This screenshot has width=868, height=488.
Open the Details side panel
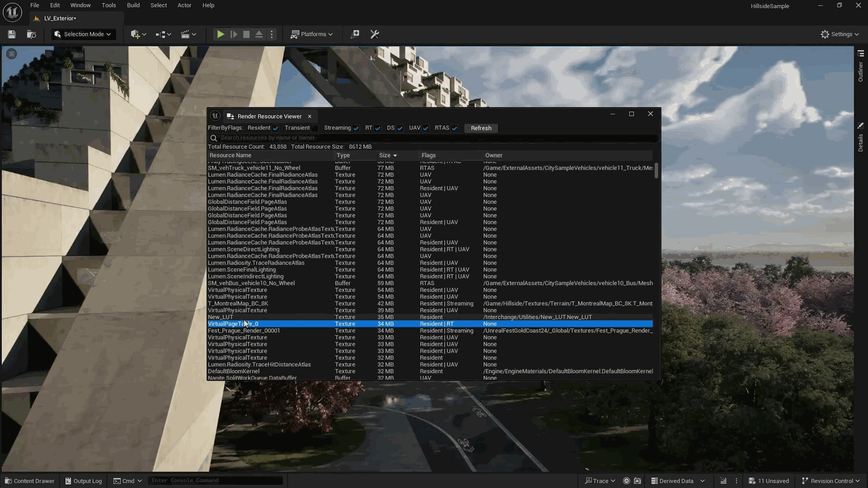click(860, 137)
